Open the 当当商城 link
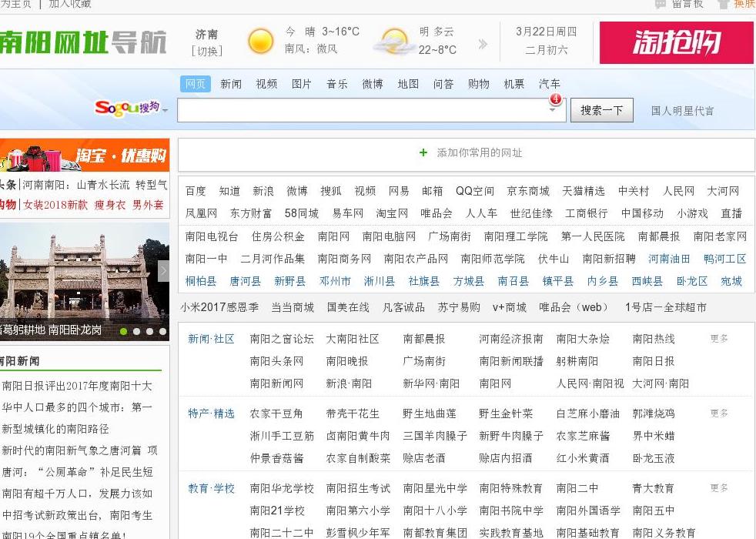756x539 pixels. pyautogui.click(x=293, y=307)
